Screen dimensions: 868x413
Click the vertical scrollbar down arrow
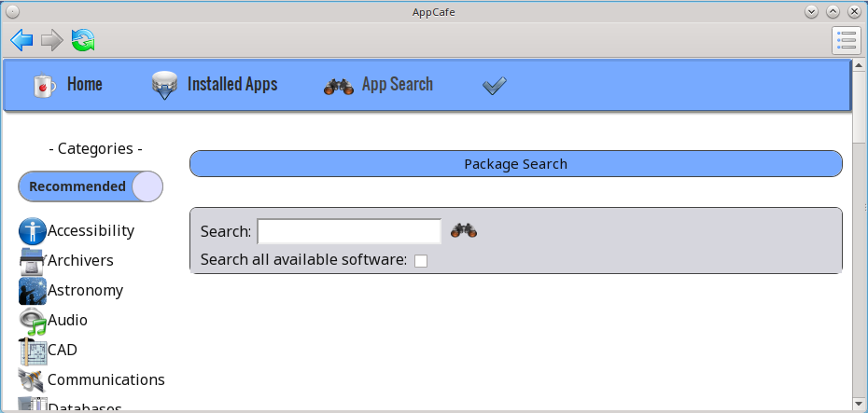click(860, 405)
